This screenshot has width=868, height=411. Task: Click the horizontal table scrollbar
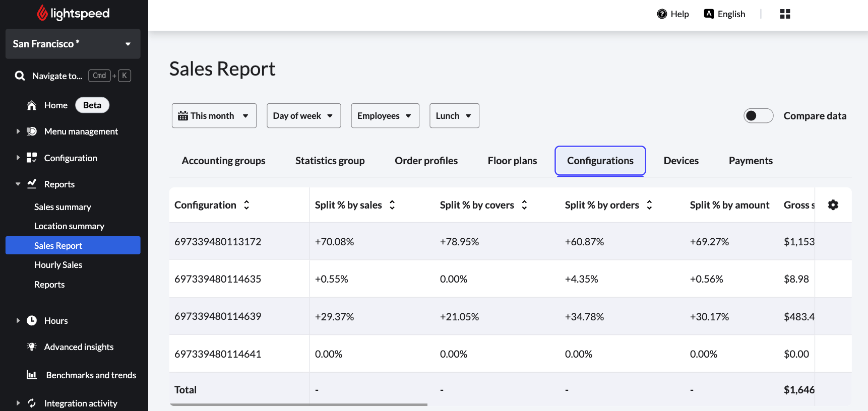click(x=298, y=404)
